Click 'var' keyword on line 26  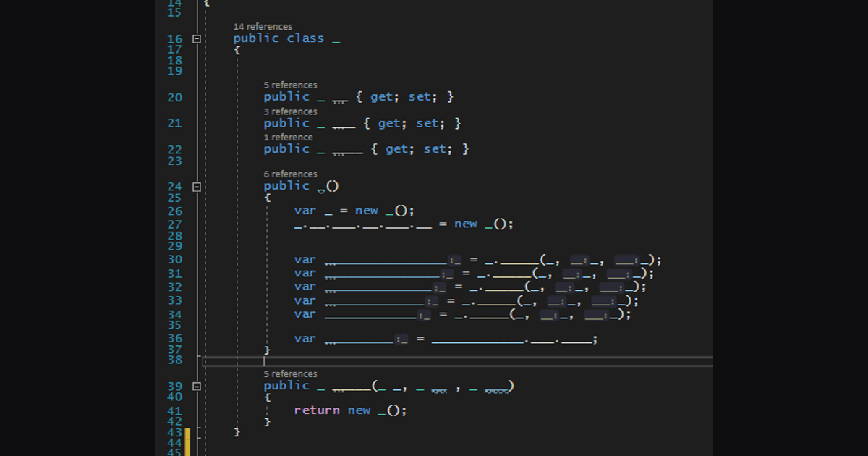[x=305, y=210]
